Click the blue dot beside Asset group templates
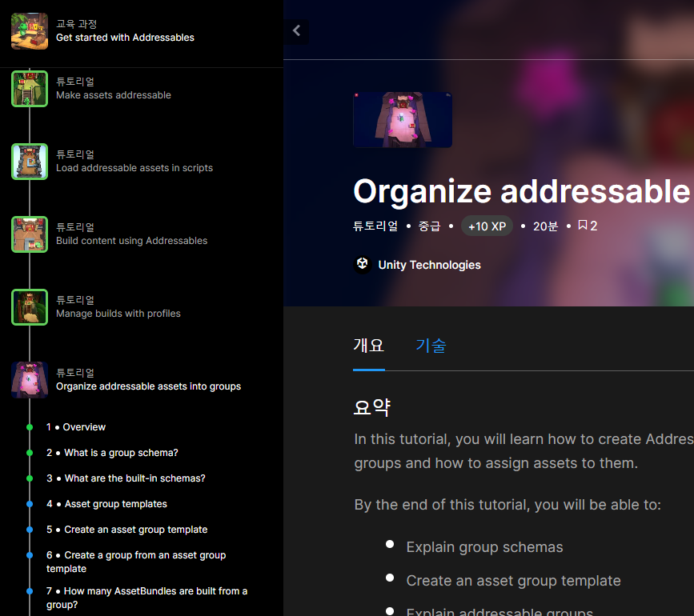 [x=30, y=504]
